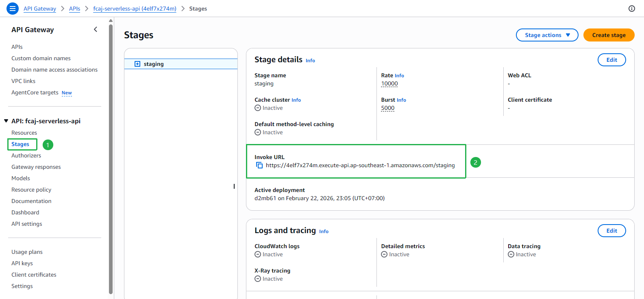Image resolution: width=644 pixels, height=299 pixels.
Task: Open VPC links in sidebar
Action: (x=23, y=81)
